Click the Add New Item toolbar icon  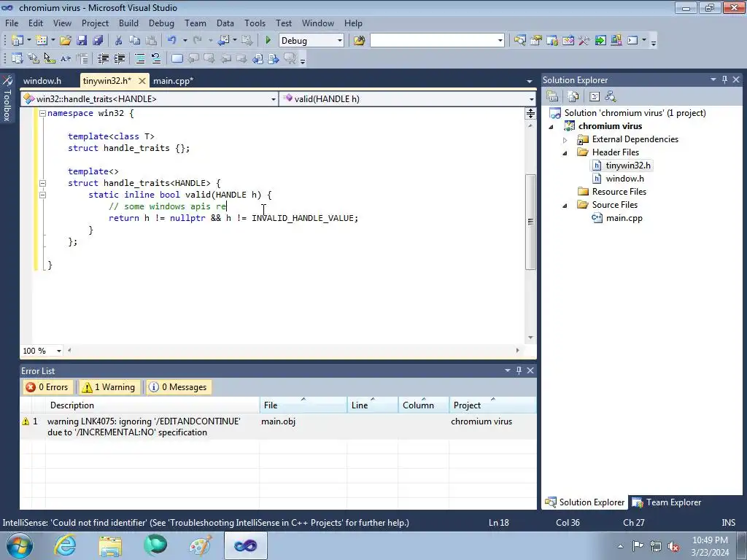tap(42, 41)
